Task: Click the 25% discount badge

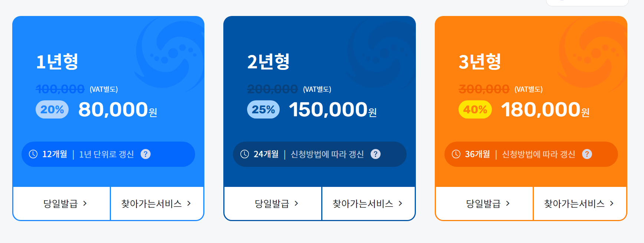Action: pyautogui.click(x=263, y=110)
